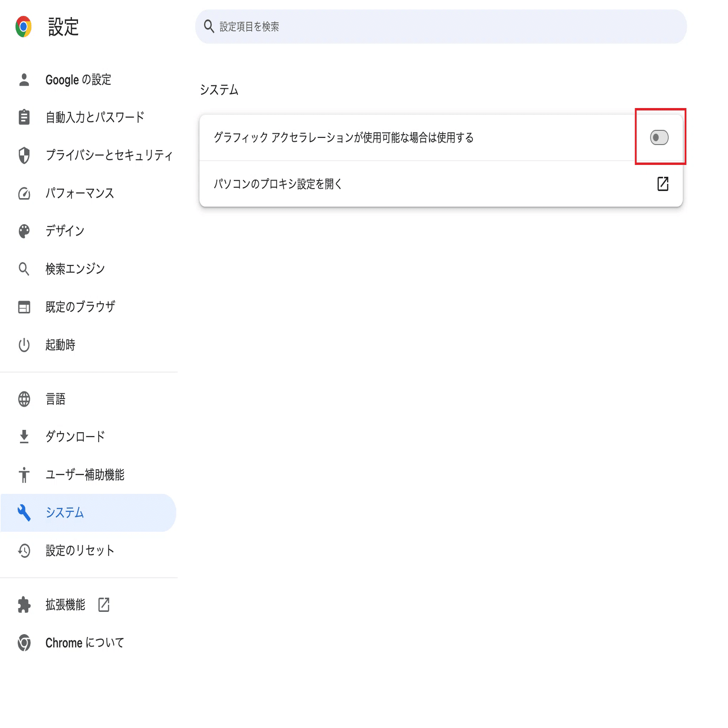Go to ダウンロード settings
The height and width of the screenshot is (728, 728).
(75, 437)
